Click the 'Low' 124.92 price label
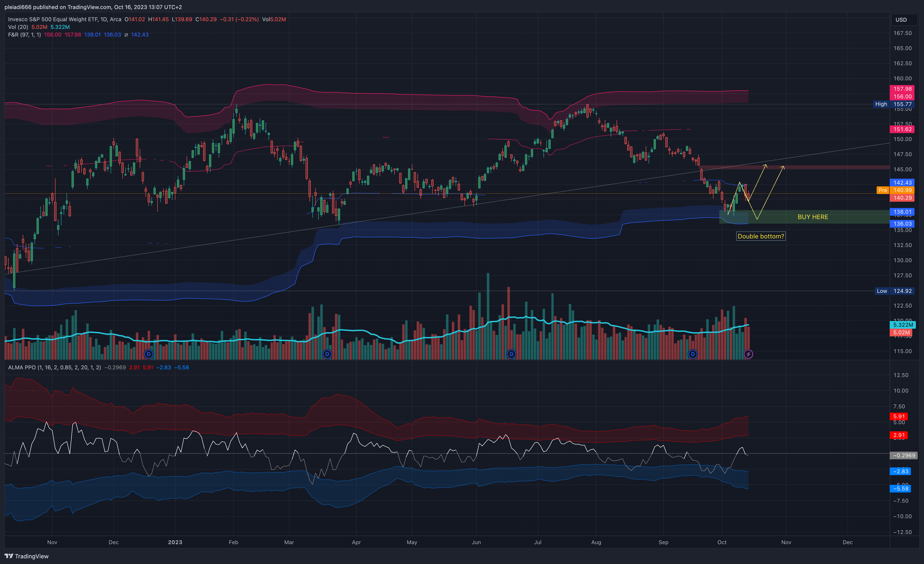 click(x=894, y=291)
